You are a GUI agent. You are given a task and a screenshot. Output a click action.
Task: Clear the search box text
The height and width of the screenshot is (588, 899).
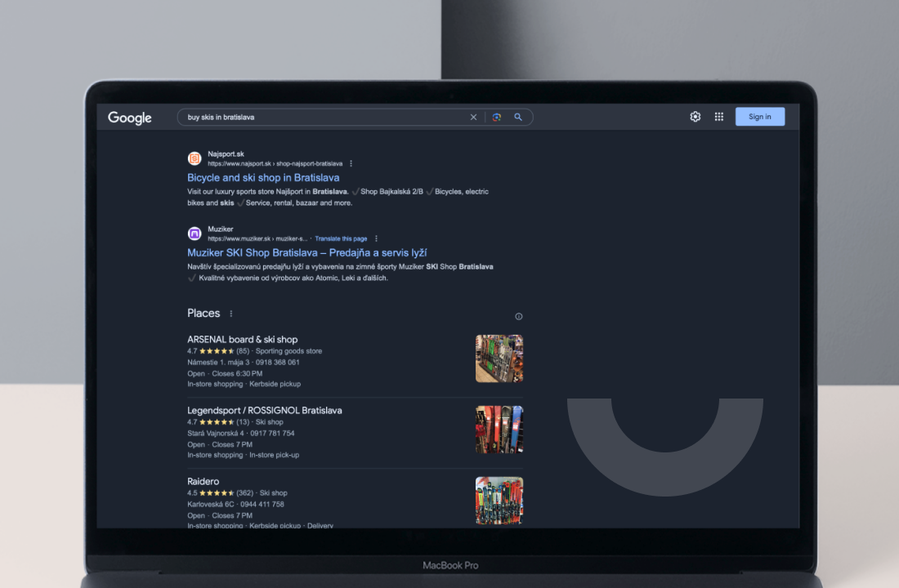(473, 117)
